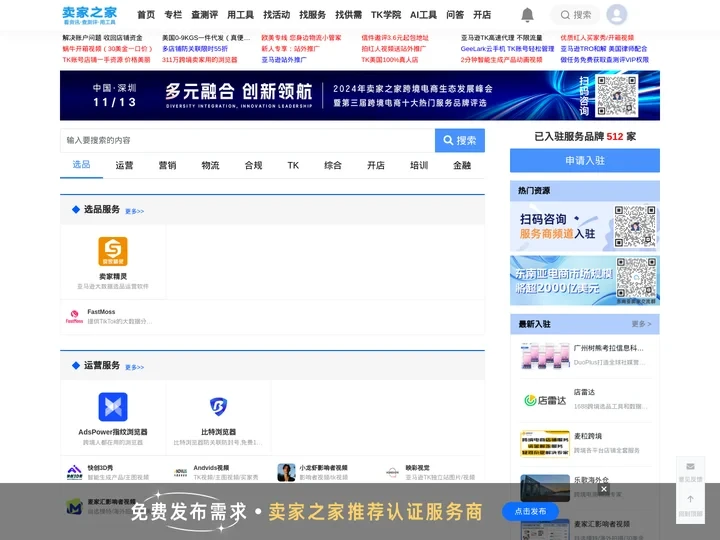The width and height of the screenshot is (720, 540).
Task: Open the 乐歌海外仓 thumbnail image
Action: tap(545, 488)
